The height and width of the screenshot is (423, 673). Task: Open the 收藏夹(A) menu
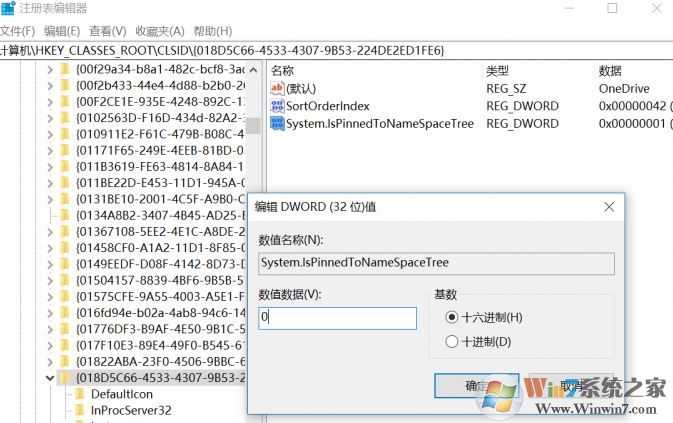click(160, 31)
